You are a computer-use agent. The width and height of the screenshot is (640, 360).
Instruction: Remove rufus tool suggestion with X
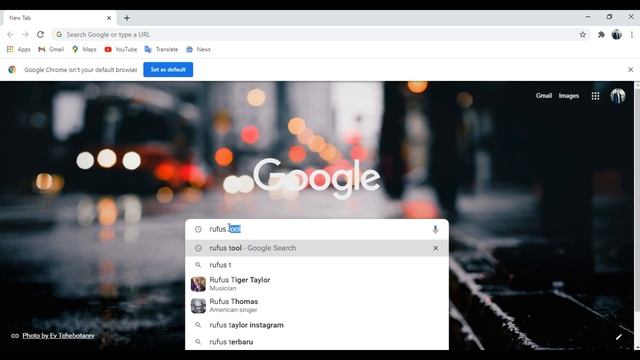(x=436, y=248)
